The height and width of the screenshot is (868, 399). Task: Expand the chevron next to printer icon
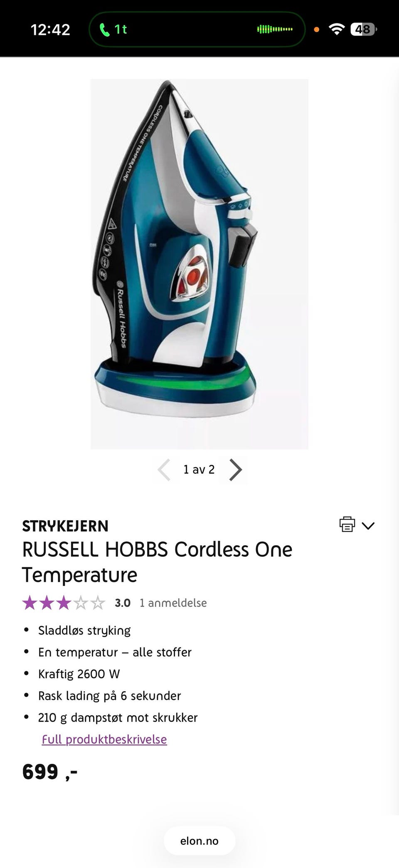pos(368,526)
